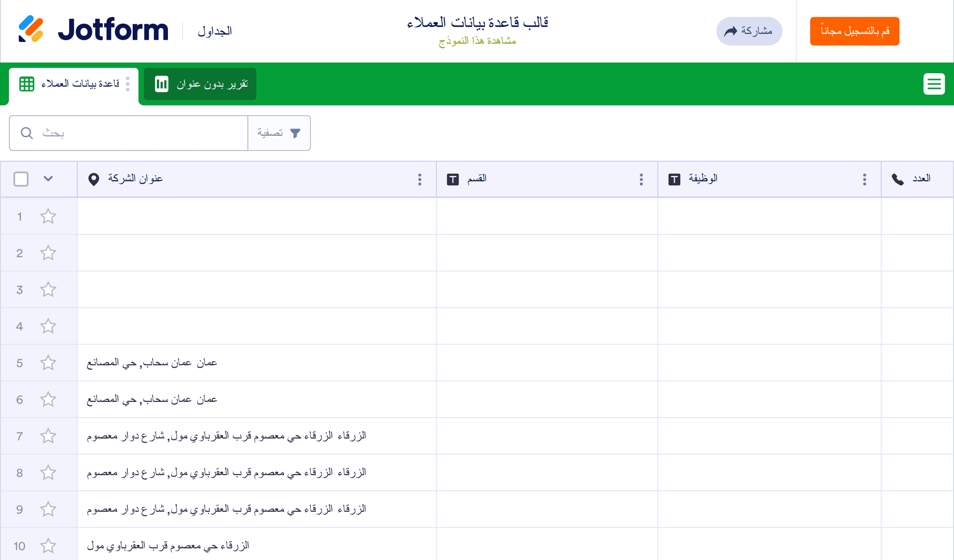Open مشاهدة هذا النموذج link
Screen dimensions: 954x560
(477, 41)
